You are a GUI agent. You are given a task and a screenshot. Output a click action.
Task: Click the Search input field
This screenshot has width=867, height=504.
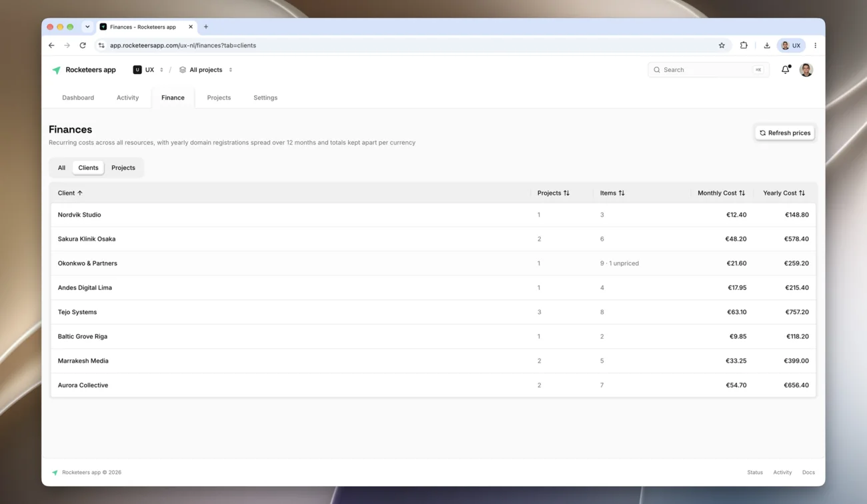tap(708, 69)
